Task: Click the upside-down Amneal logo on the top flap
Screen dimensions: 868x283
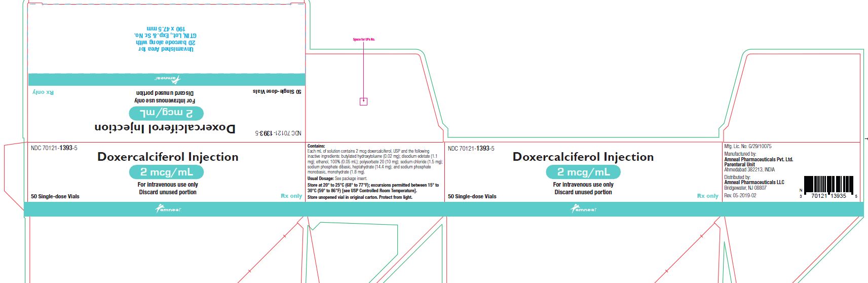Action: pyautogui.click(x=168, y=79)
